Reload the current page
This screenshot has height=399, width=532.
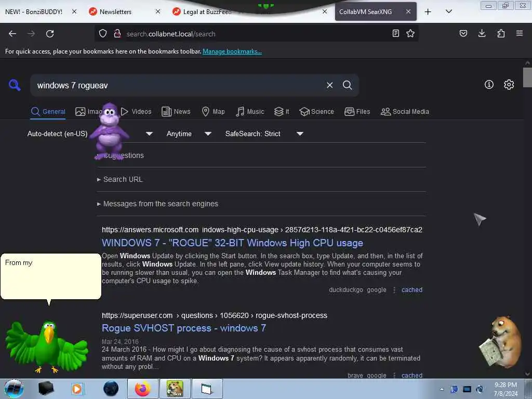point(50,34)
